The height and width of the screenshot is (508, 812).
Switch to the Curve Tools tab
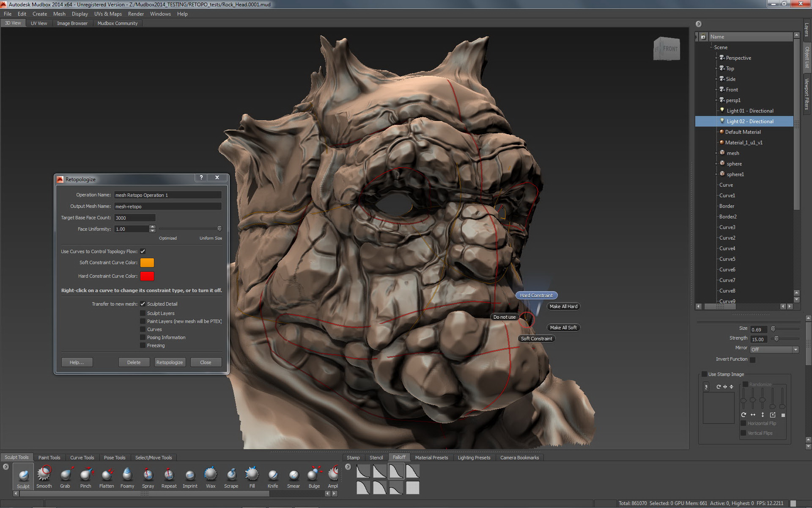tap(82, 458)
